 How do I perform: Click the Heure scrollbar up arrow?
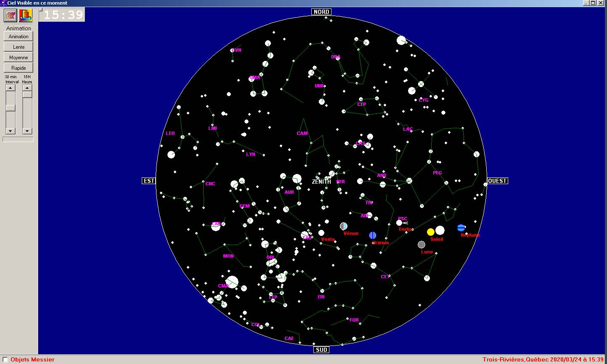pyautogui.click(x=27, y=88)
